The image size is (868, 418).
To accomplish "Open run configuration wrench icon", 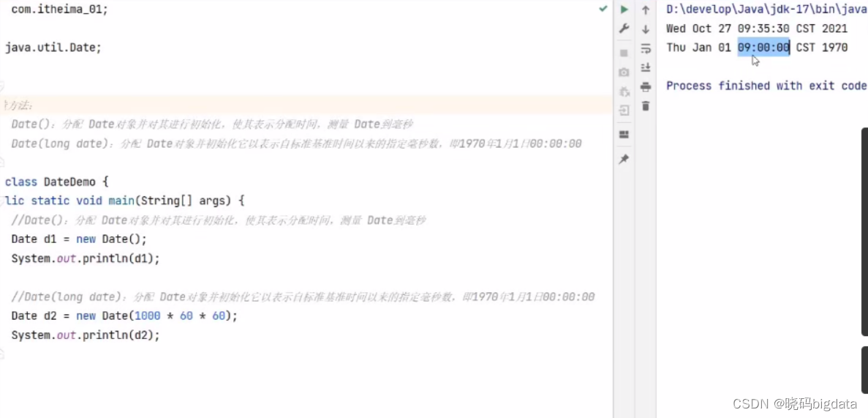I will 624,29.
